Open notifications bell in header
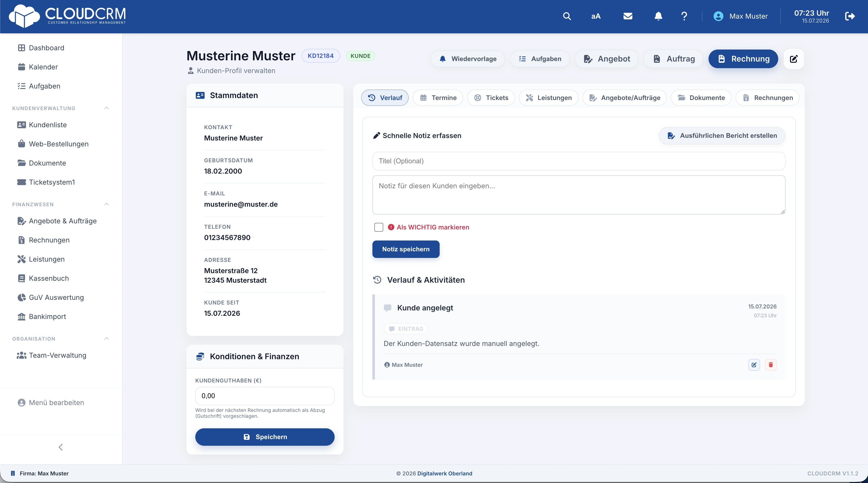 [658, 16]
